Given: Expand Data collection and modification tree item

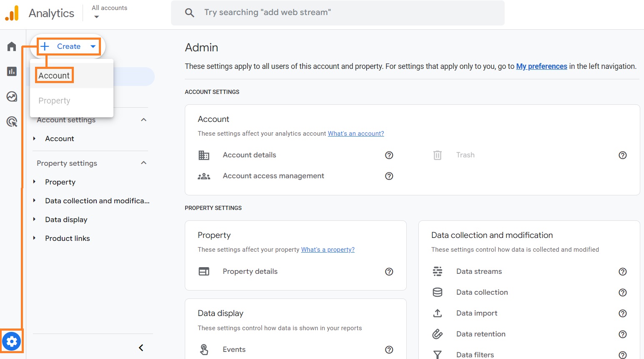Looking at the screenshot, I should pos(34,201).
